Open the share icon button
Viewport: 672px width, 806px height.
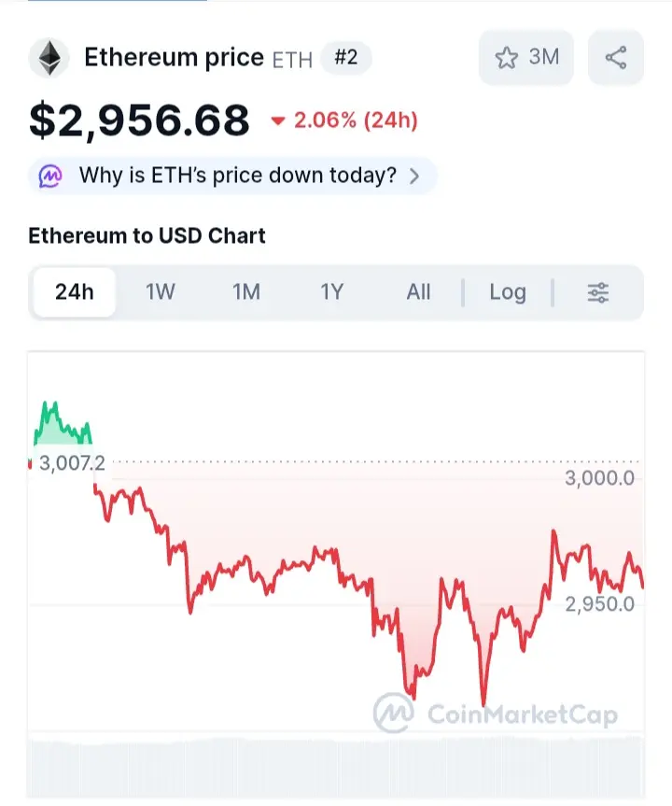click(x=615, y=58)
